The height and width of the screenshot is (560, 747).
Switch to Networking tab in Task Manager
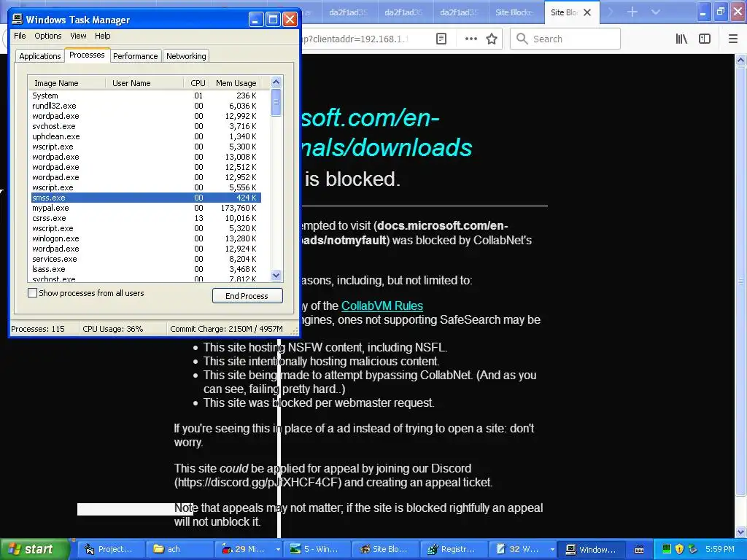[186, 56]
